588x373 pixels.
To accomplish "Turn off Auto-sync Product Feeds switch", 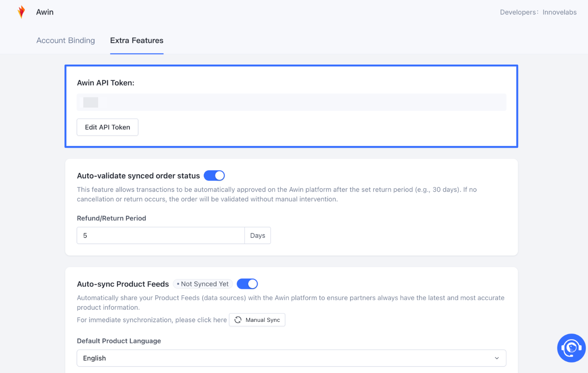I will [x=247, y=284].
